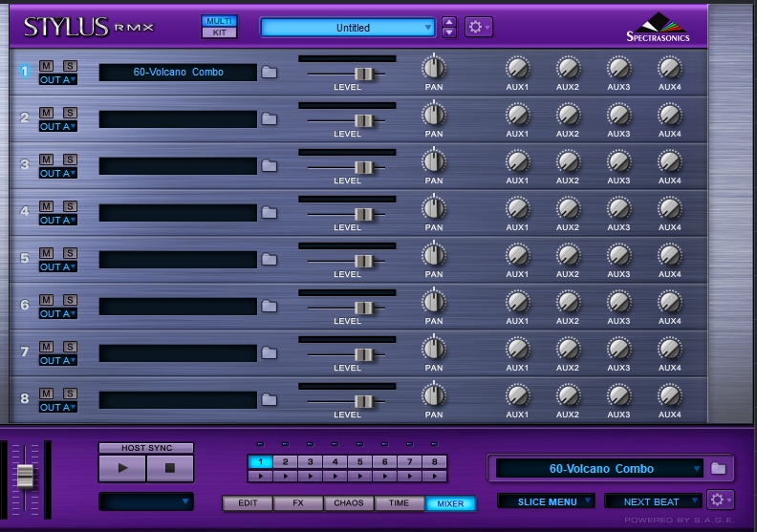Open the browser folder for part 5
The width and height of the screenshot is (757, 532).
point(270,260)
